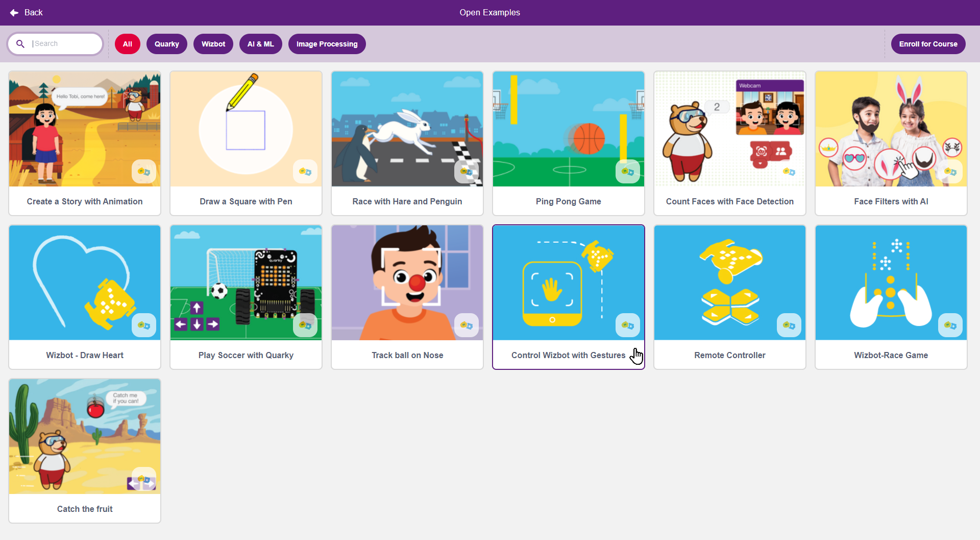
Task: Click badge icon on Track ball on Nose
Action: (466, 325)
